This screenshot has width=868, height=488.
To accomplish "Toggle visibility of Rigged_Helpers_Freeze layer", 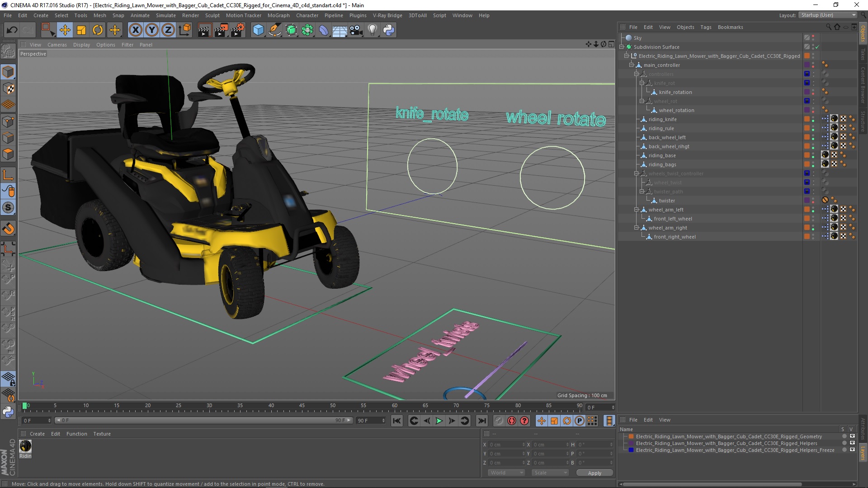I will (852, 450).
